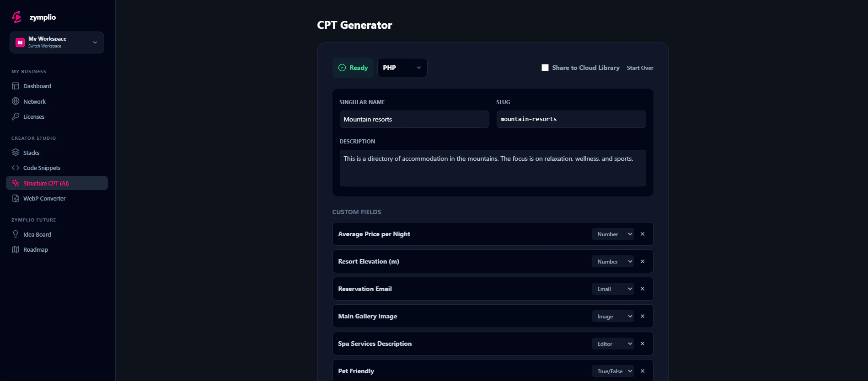Click the Ready status button
868x381 pixels.
tap(353, 68)
